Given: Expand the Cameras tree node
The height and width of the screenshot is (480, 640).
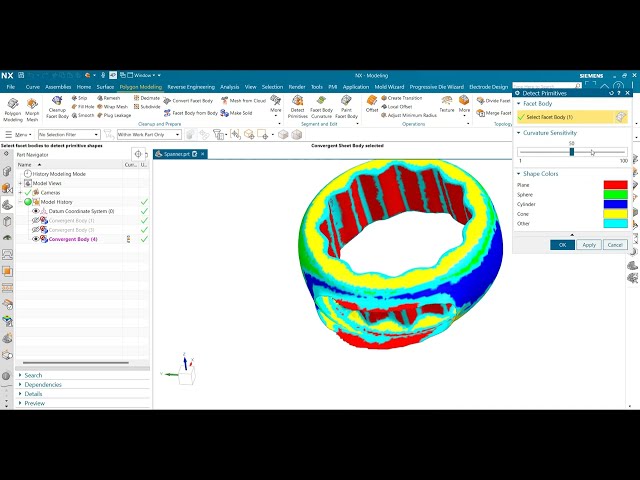Looking at the screenshot, I should 20,192.
